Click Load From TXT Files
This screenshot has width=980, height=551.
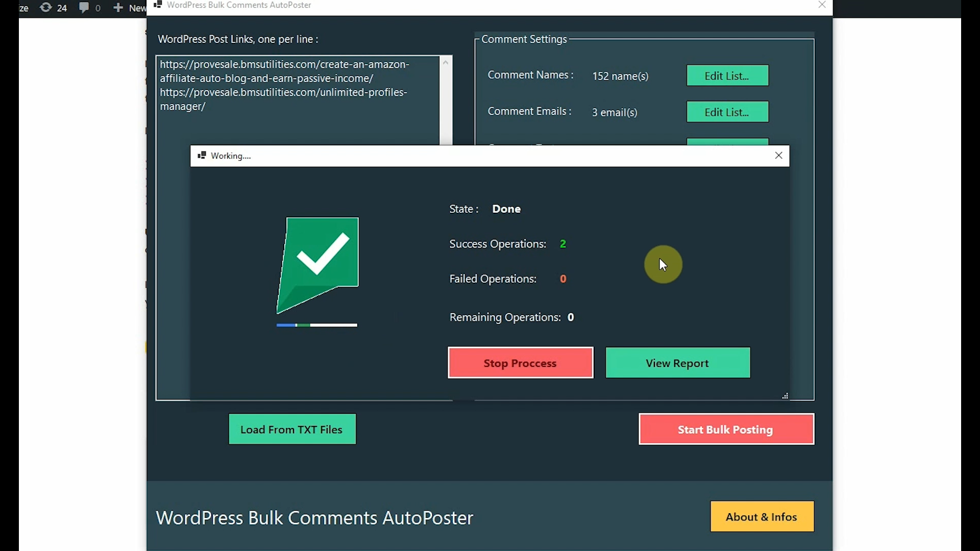point(292,429)
